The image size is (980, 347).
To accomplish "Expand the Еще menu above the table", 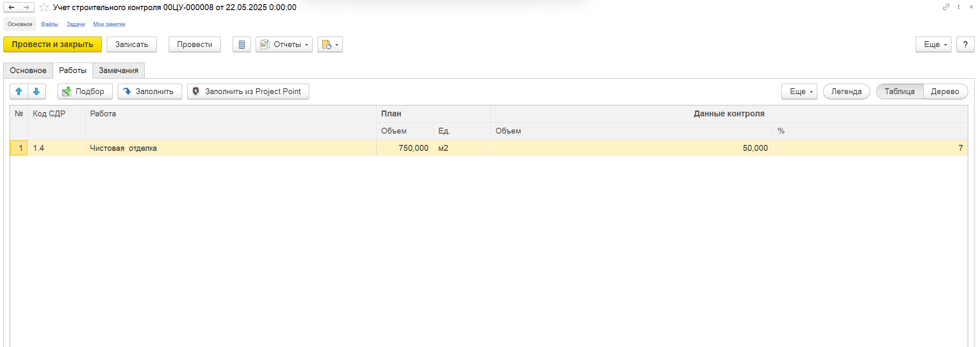I will (x=799, y=91).
